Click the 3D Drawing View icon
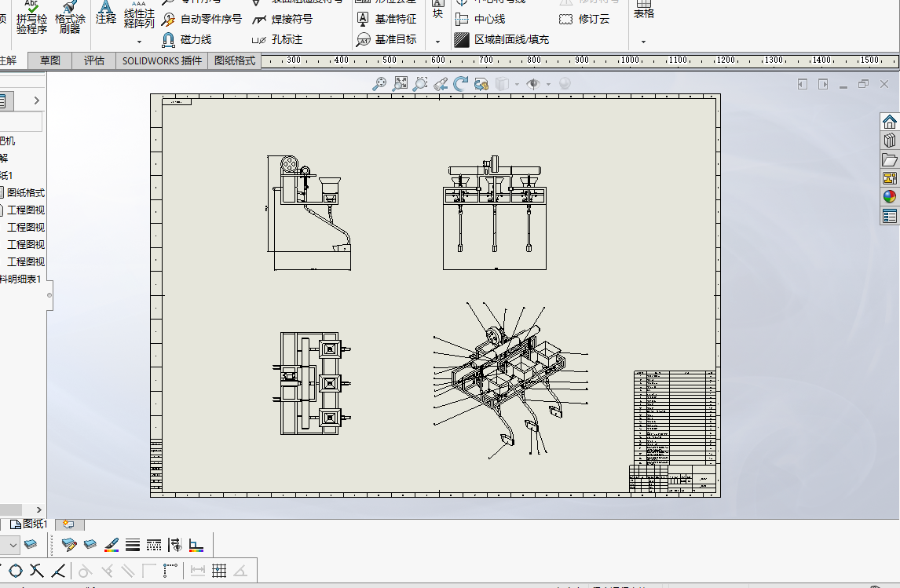The width and height of the screenshot is (900, 588). click(x=481, y=84)
